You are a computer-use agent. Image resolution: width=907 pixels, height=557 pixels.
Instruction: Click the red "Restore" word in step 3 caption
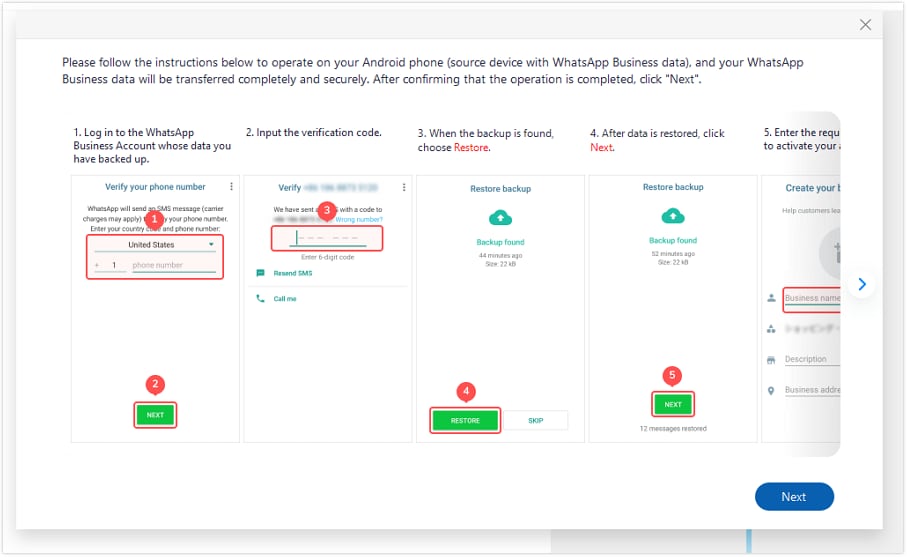coord(471,147)
